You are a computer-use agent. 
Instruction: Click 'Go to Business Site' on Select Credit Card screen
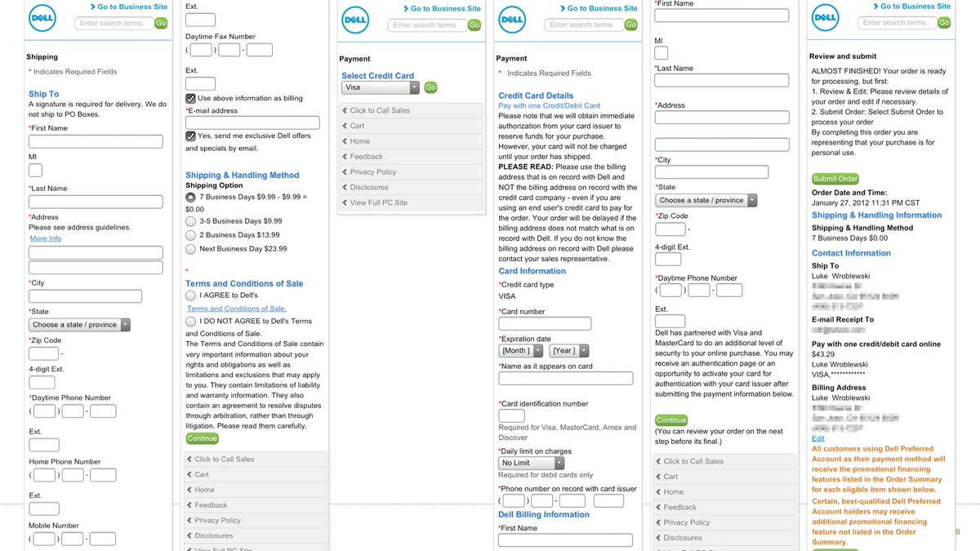[x=441, y=9]
